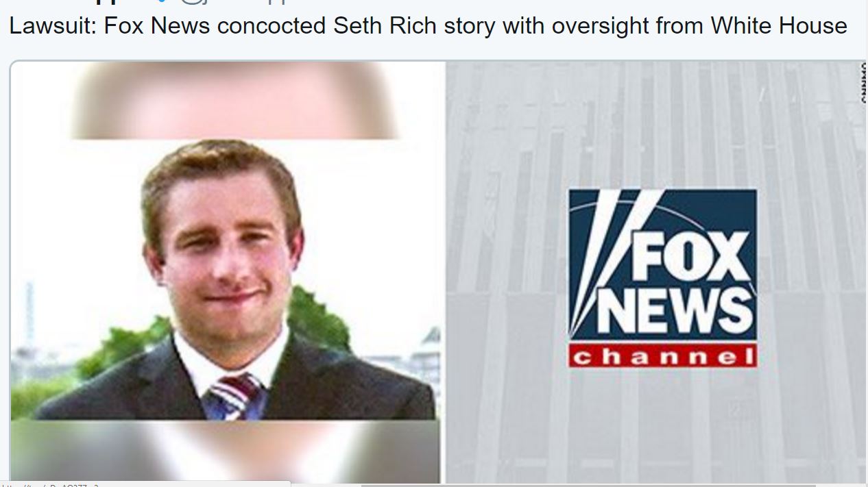
Task: Click the Fox News channel logo
Action: pos(662,278)
